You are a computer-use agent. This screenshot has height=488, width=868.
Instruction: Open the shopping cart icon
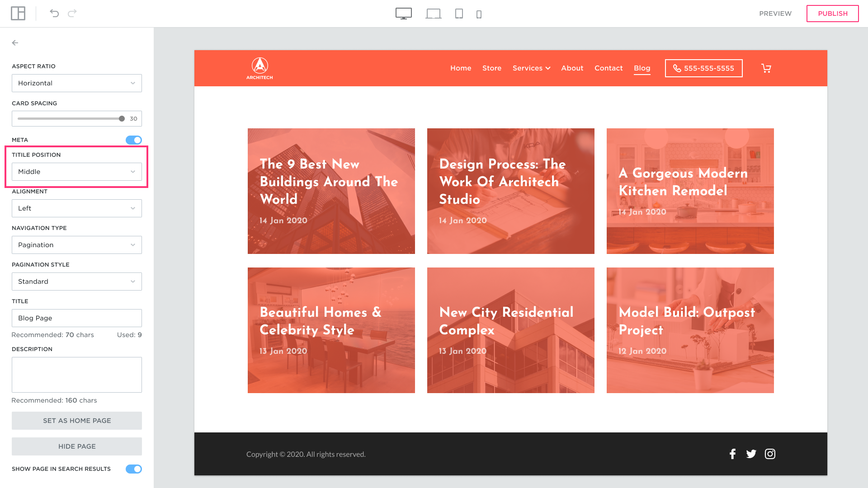(766, 68)
